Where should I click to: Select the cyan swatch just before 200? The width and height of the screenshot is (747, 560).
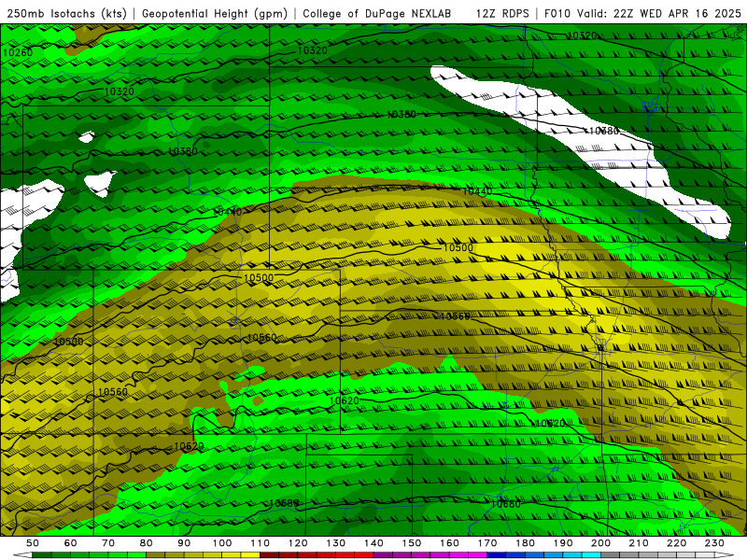[x=591, y=555]
